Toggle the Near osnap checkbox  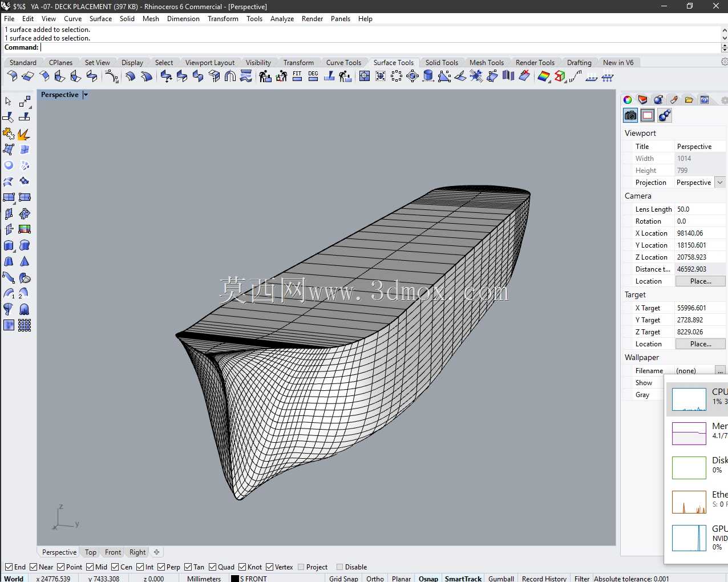point(34,567)
